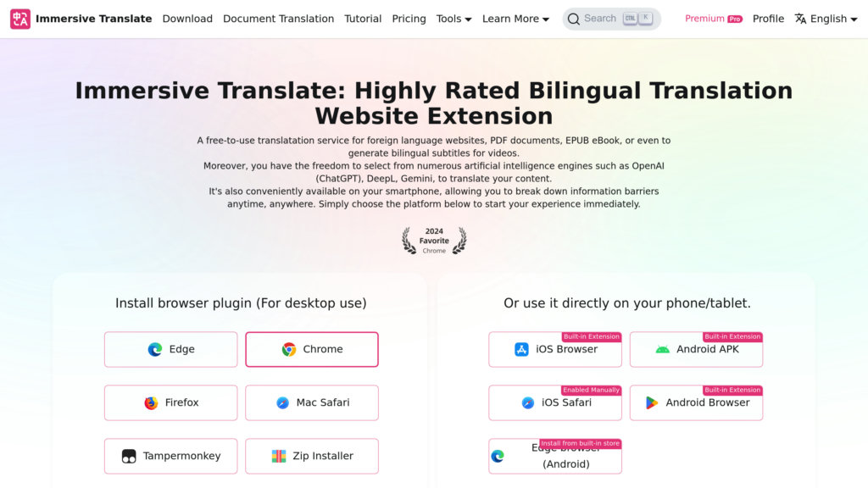Image resolution: width=868 pixels, height=488 pixels.
Task: Click the Safari compass icon on Mac Safari
Action: point(281,402)
